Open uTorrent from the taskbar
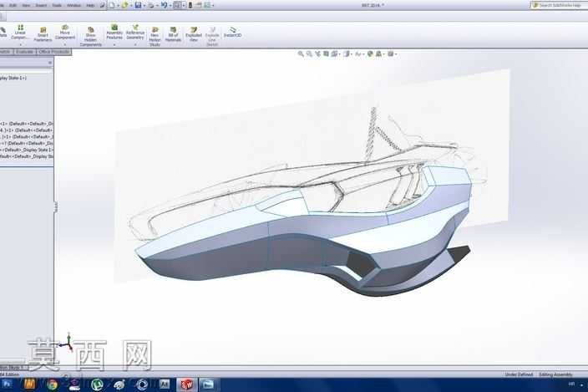 tap(97, 384)
